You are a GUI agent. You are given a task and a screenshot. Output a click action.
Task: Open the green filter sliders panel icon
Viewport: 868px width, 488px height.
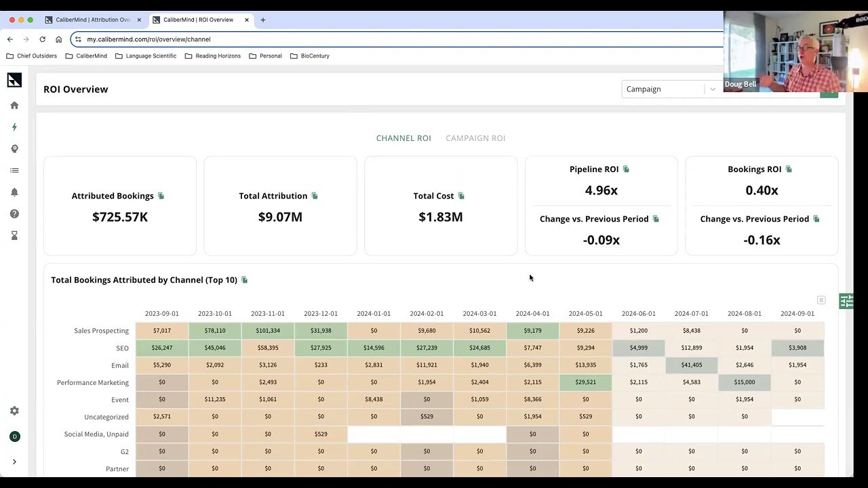tap(846, 301)
